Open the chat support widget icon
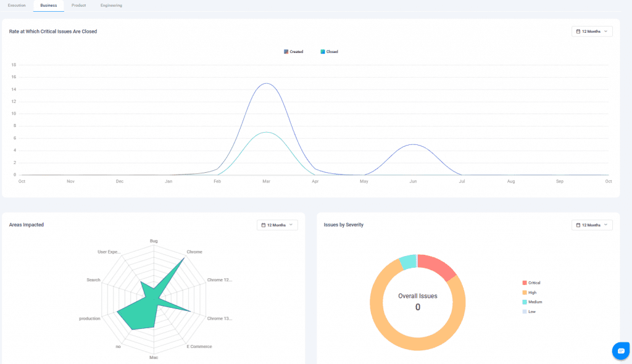This screenshot has height=364, width=632. pyautogui.click(x=620, y=350)
